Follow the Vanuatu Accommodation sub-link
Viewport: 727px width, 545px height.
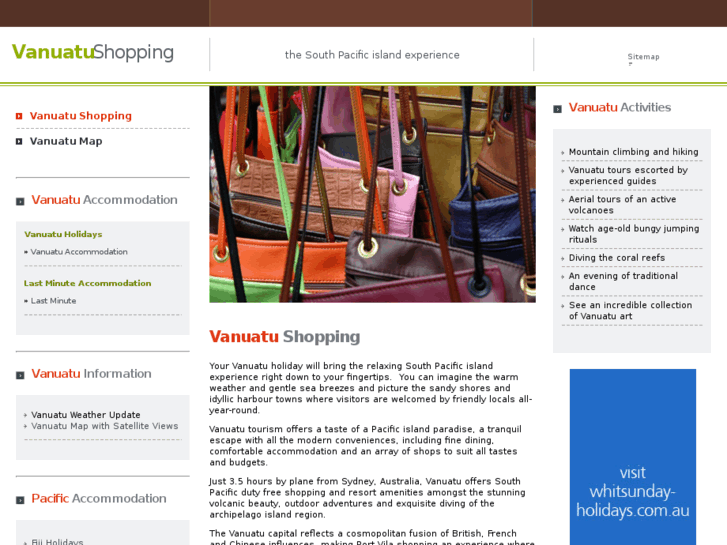[79, 252]
